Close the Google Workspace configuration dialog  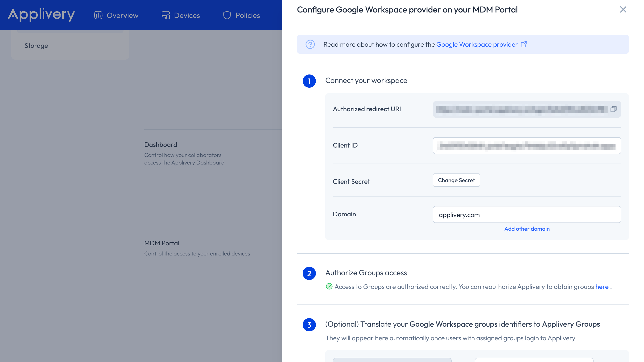623,9
